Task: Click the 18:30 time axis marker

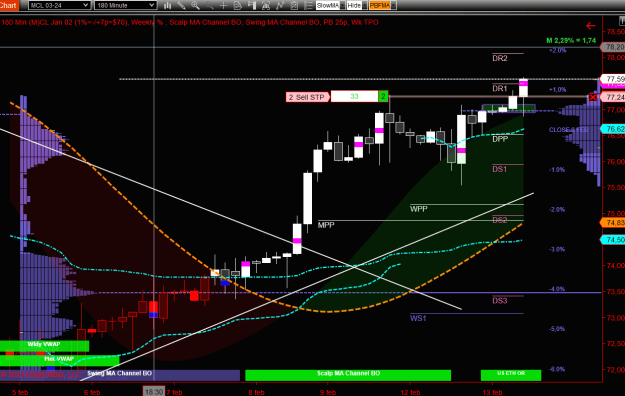Action: coord(154,392)
